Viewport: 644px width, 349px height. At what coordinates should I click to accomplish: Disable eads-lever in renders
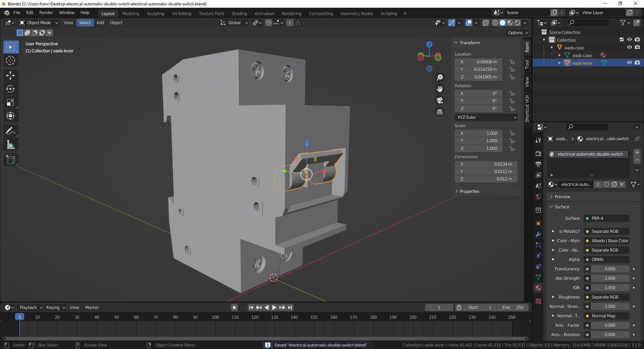click(637, 63)
